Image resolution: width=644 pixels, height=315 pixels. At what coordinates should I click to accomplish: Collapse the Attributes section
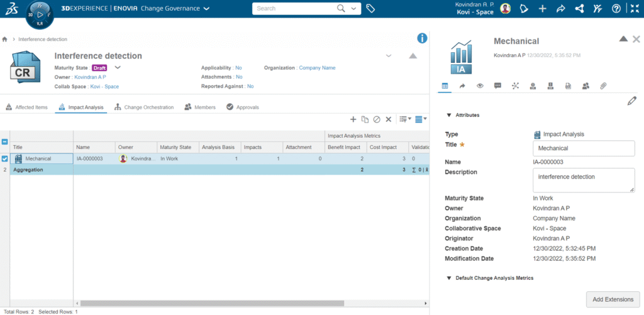pos(448,115)
